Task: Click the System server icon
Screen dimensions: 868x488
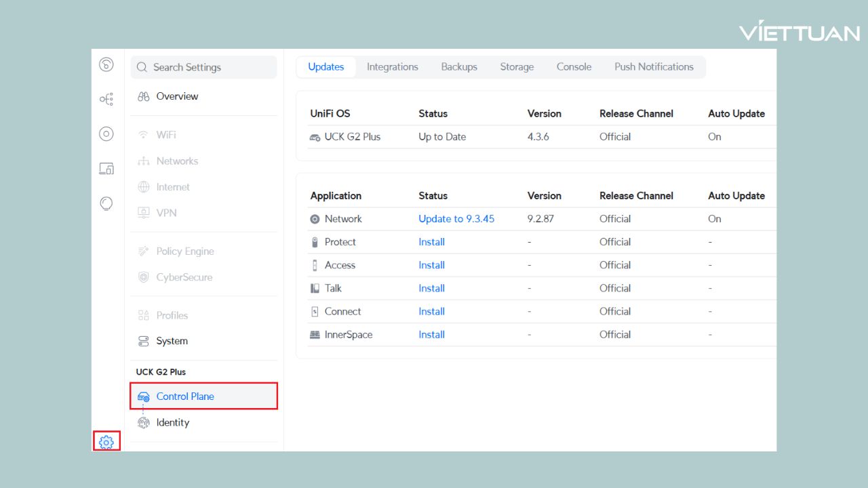Action: (x=143, y=341)
